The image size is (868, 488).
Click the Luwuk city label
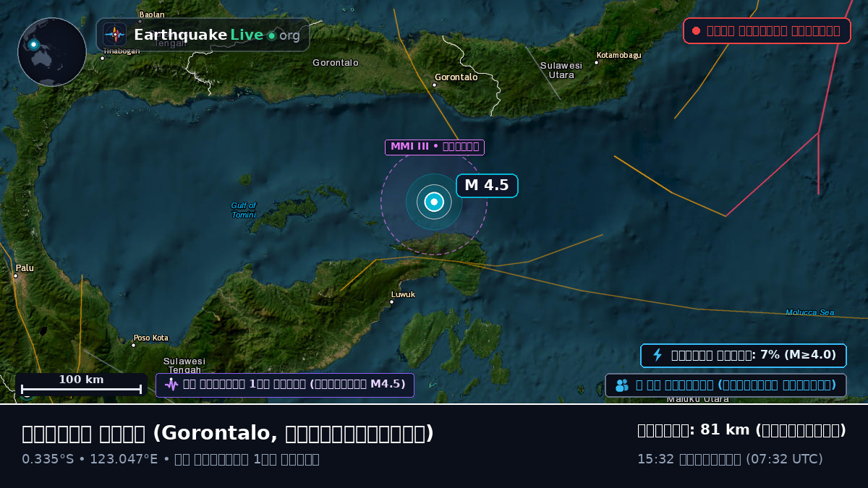tap(403, 294)
